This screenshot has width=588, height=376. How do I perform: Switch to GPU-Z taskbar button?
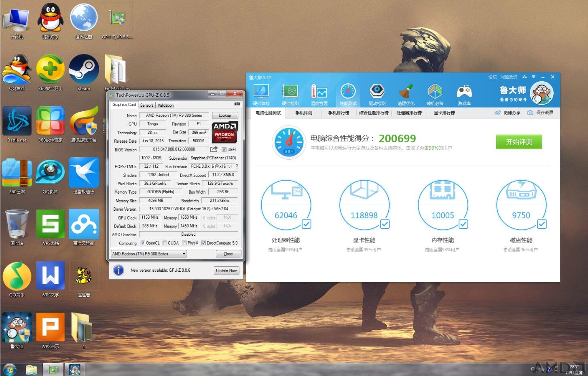pyautogui.click(x=53, y=370)
